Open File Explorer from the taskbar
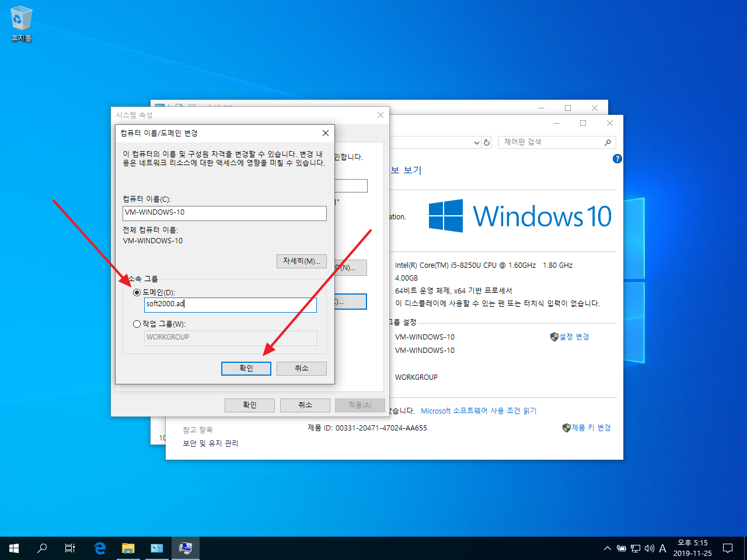 pyautogui.click(x=128, y=548)
